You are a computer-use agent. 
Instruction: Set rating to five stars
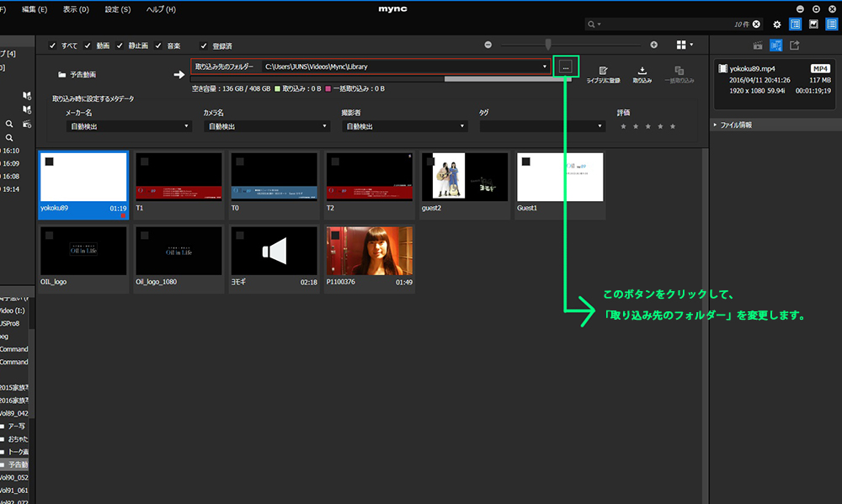672,127
